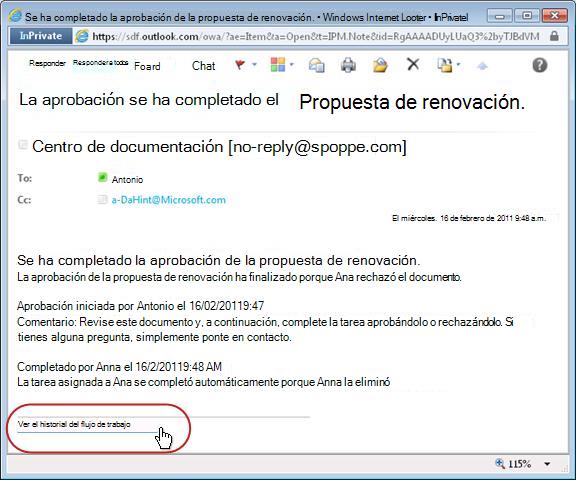The image size is (576, 480).
Task: Click presence icon beside a-DaHint@Microsoft.com
Action: 102,199
